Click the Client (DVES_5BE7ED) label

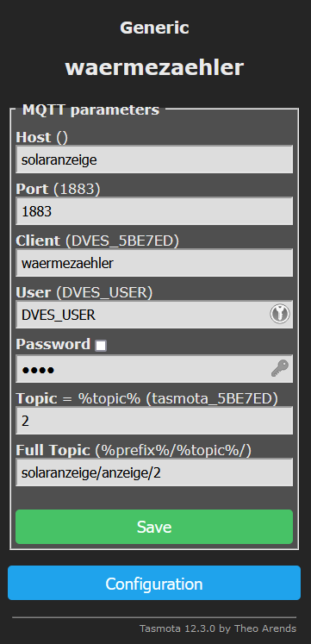pyautogui.click(x=97, y=241)
